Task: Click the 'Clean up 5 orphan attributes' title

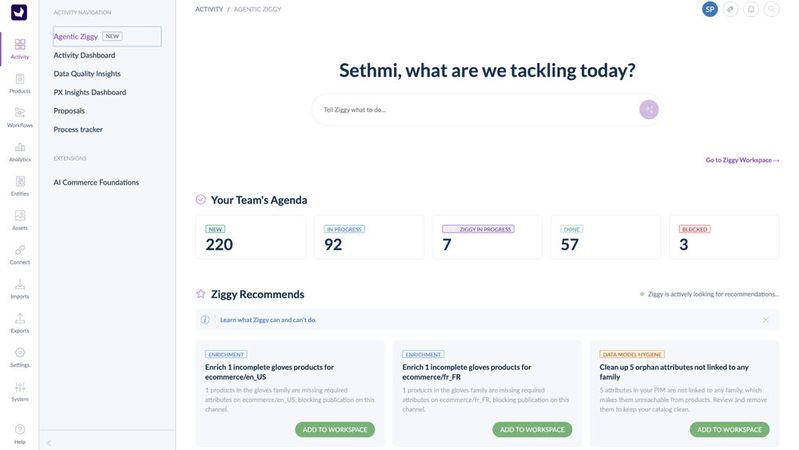Action: pos(674,372)
